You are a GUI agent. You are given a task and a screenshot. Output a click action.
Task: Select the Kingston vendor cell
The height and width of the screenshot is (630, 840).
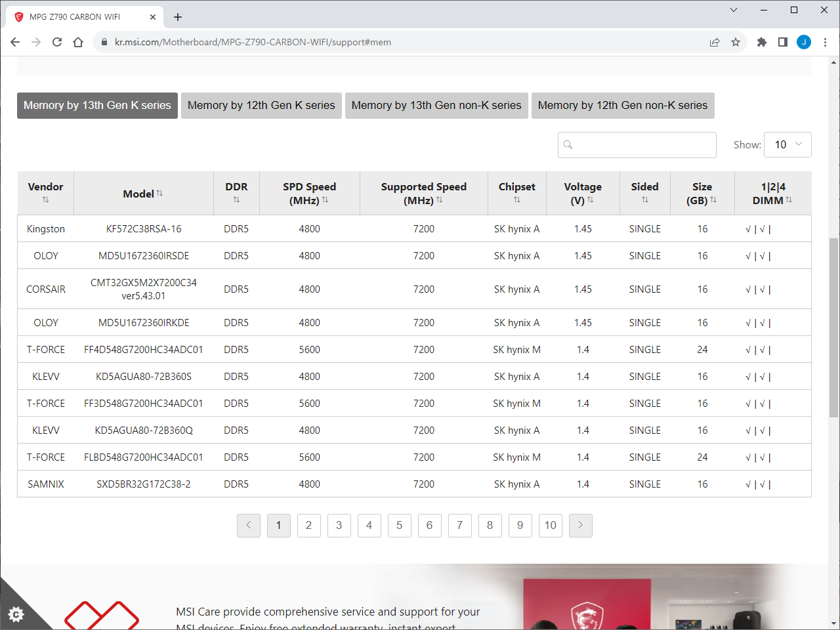(46, 229)
